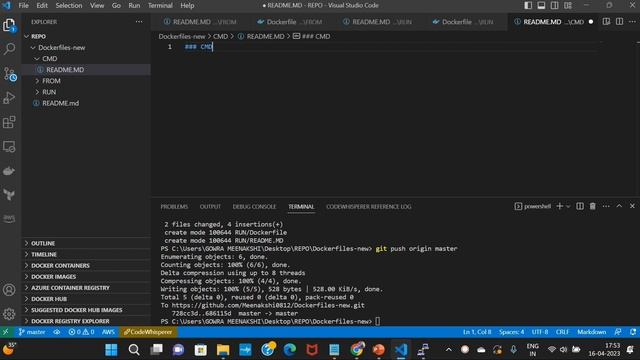640x360 pixels.
Task: Toggle primary side bar layout button
Action: [x=528, y=5]
